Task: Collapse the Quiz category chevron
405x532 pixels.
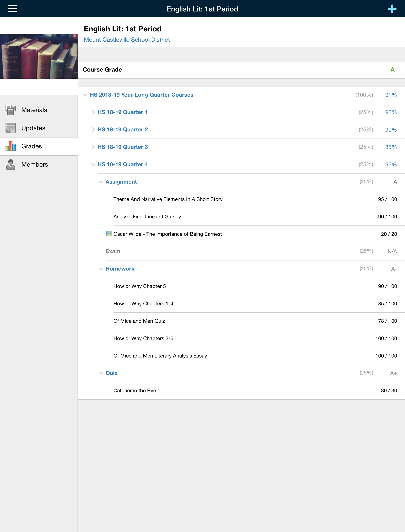Action: click(x=101, y=373)
